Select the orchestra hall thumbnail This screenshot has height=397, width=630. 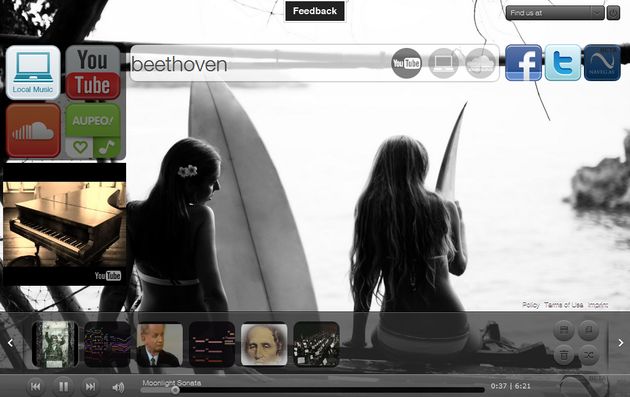tap(316, 344)
